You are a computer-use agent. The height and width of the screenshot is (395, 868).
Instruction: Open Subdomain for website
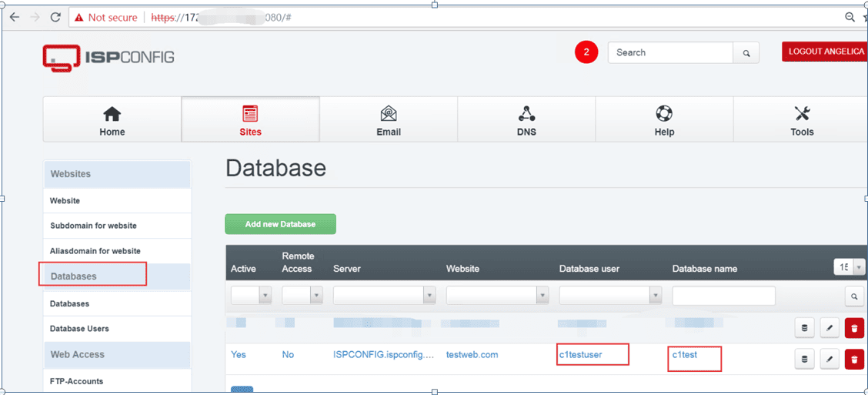tap(93, 226)
